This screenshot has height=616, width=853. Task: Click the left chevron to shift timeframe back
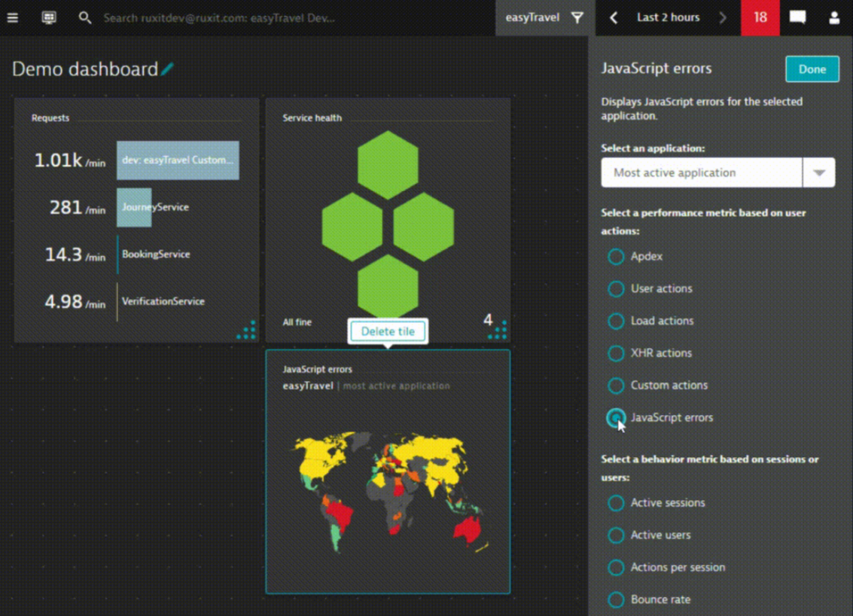614,17
